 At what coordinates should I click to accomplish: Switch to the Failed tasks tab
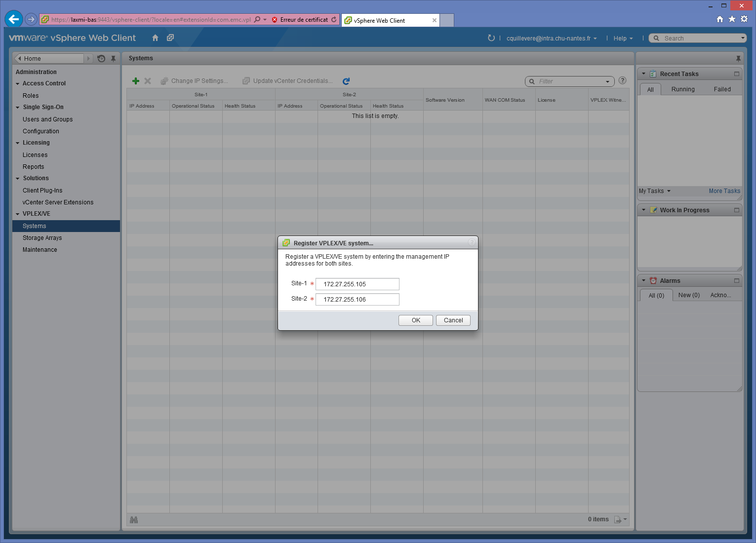coord(722,89)
